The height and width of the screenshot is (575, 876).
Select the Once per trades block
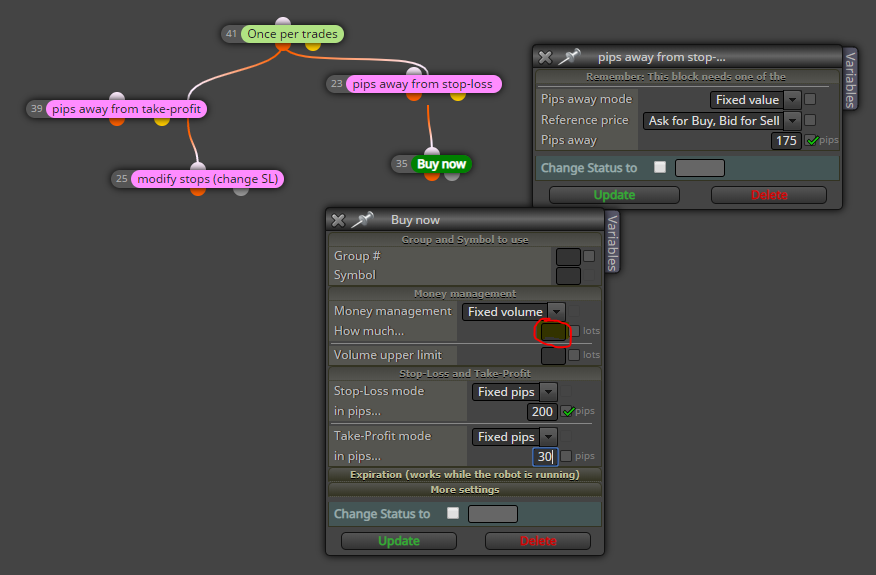pos(292,34)
